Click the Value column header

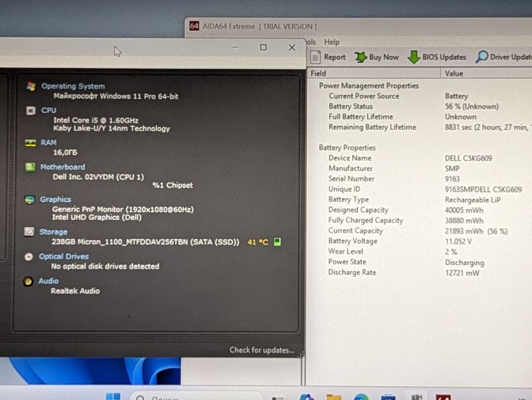486,73
